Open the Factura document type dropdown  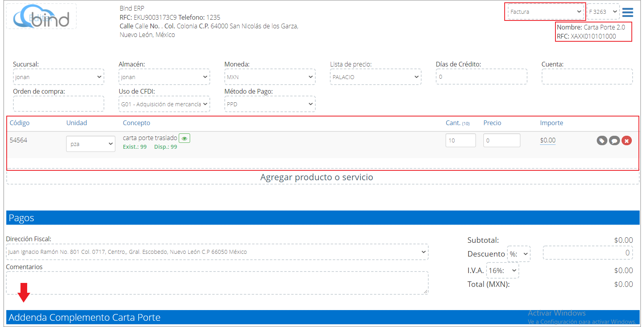[x=546, y=12]
